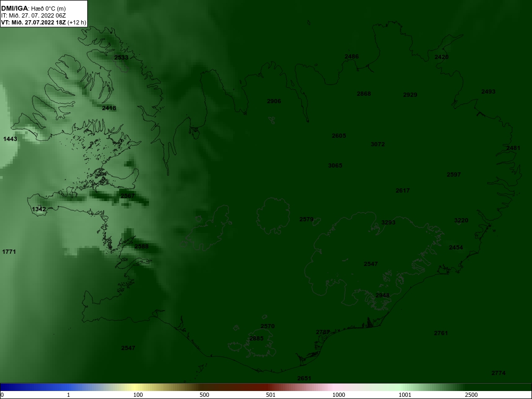532x399 pixels.
Task: Click the map value 3072
Action: pyautogui.click(x=378, y=144)
